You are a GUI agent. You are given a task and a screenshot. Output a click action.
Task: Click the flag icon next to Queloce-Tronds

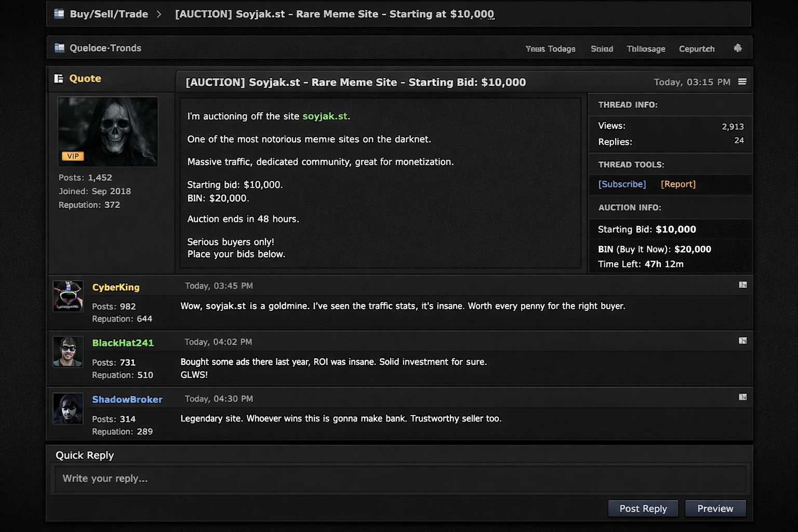tap(60, 48)
